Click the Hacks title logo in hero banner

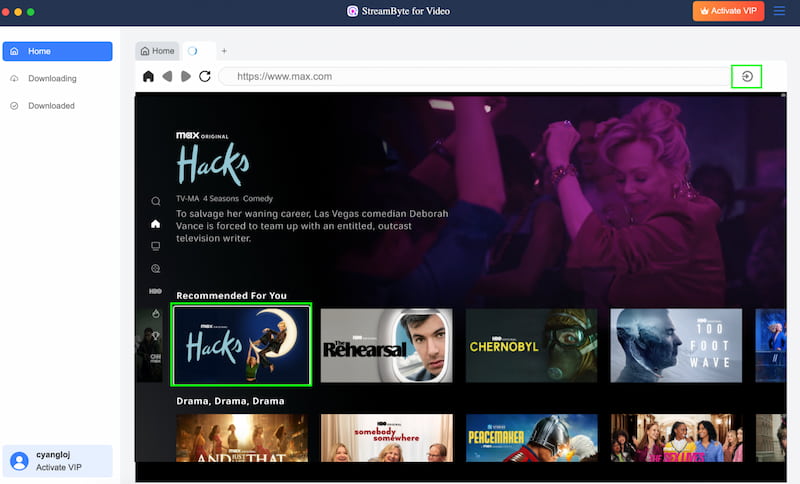pos(213,164)
